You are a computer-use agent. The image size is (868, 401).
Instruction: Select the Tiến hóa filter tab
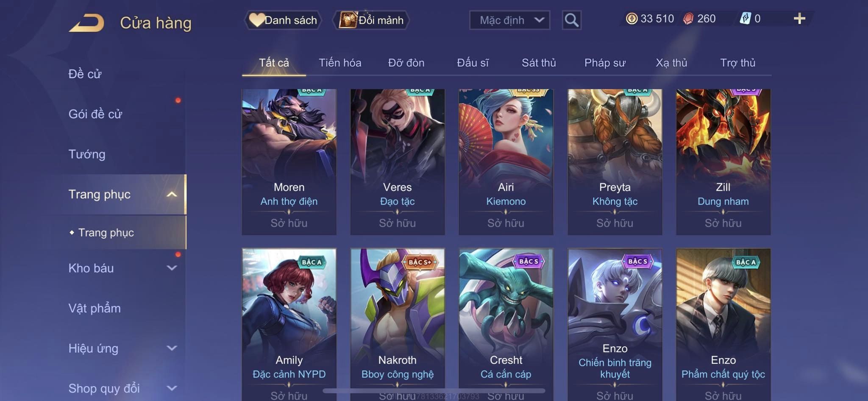pos(340,63)
